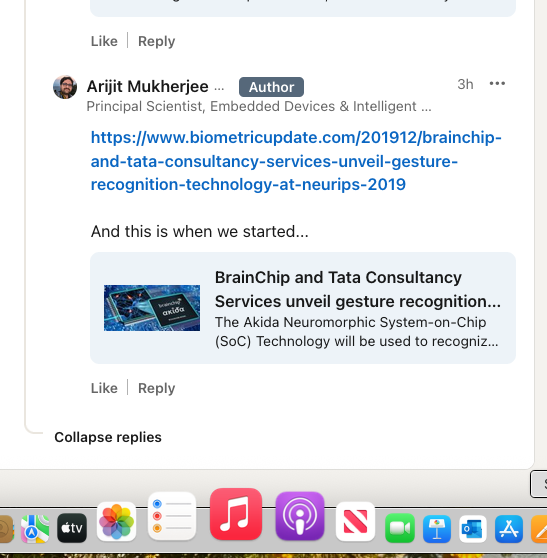Like the upper comment above Arijit's
This screenshot has height=558, width=547.
(x=104, y=41)
